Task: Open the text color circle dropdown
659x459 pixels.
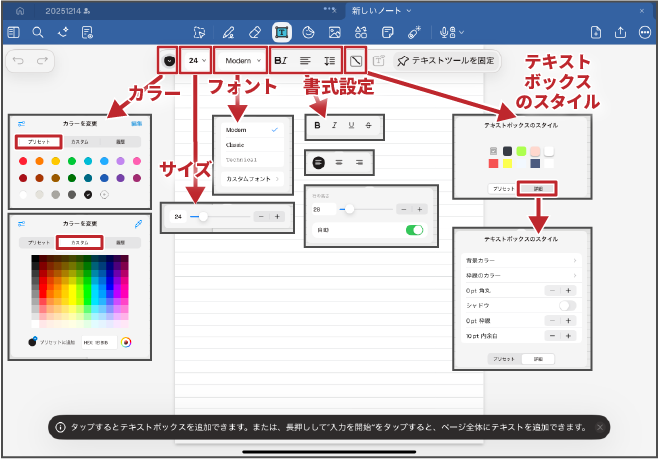Action: 169,61
